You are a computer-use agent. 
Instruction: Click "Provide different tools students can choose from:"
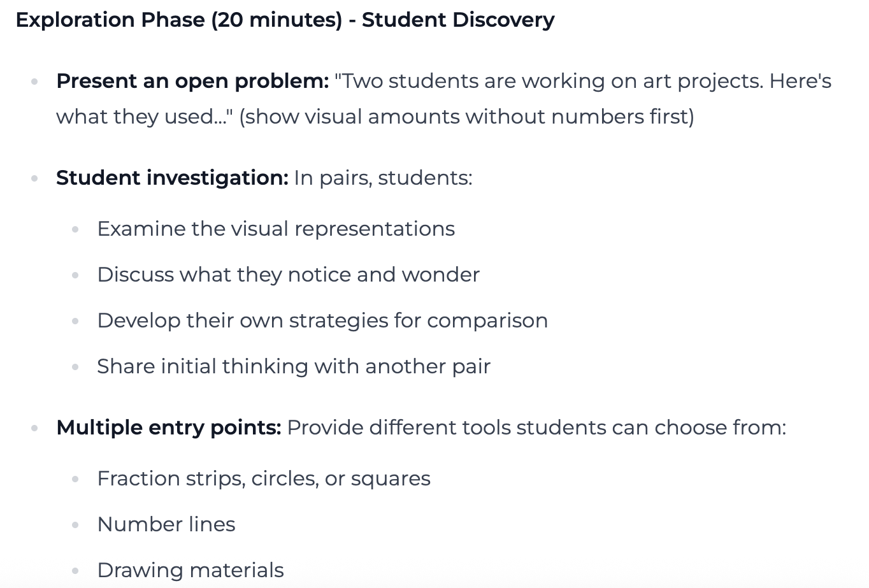pos(536,427)
